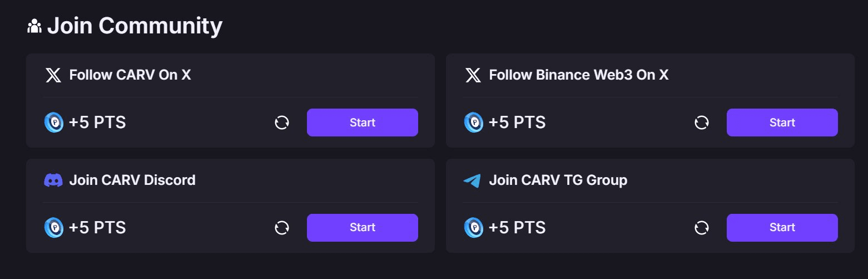This screenshot has width=868, height=279.
Task: Open the Follow CARV On X title
Action: click(130, 75)
